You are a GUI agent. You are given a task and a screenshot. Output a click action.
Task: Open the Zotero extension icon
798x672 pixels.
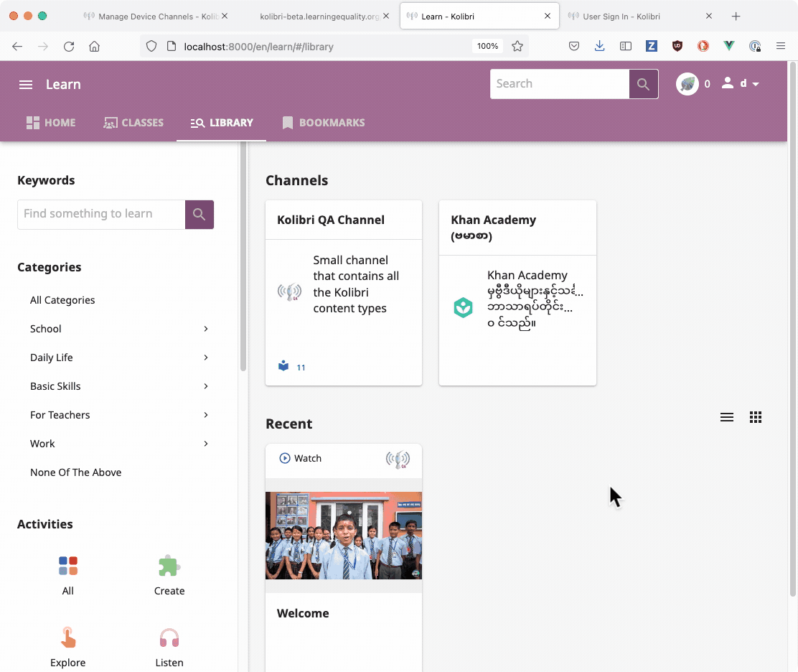[652, 47]
